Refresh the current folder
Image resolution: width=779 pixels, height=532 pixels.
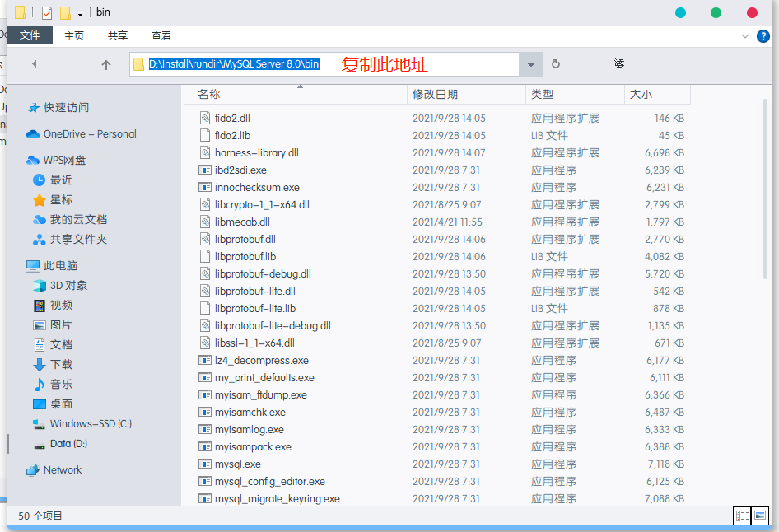[556, 64]
